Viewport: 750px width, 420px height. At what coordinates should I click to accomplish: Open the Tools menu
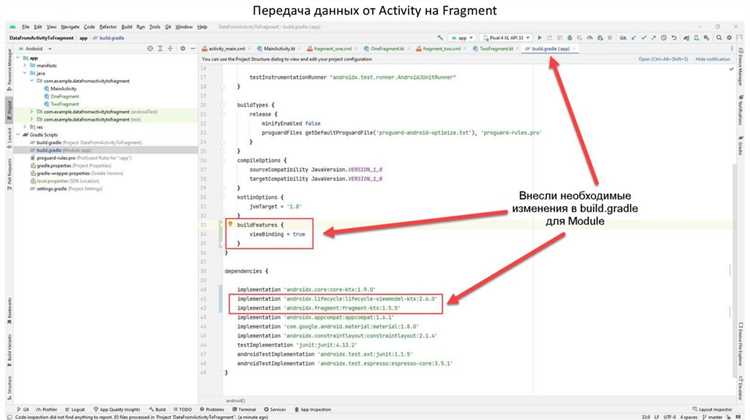pos(154,27)
